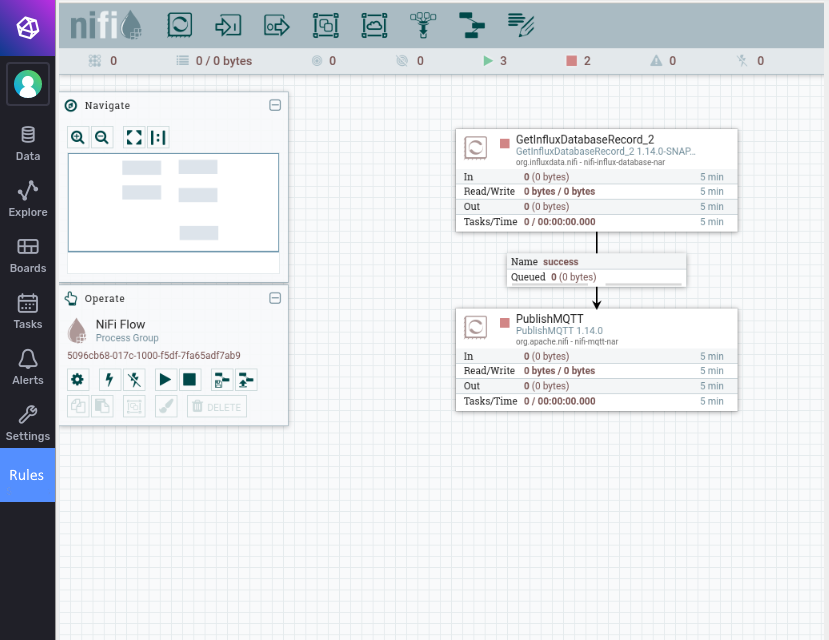
Task: Click the NiFi Flow name in Operate
Action: tap(120, 324)
